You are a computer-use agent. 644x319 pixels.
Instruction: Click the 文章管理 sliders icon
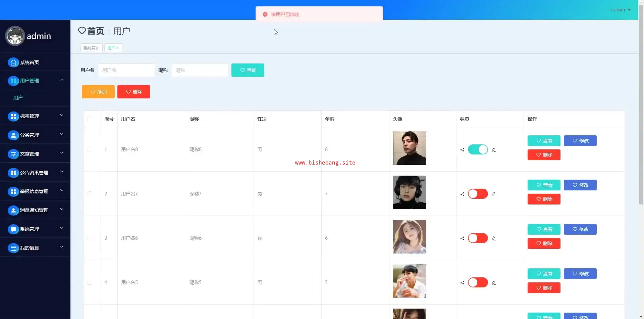pyautogui.click(x=13, y=154)
